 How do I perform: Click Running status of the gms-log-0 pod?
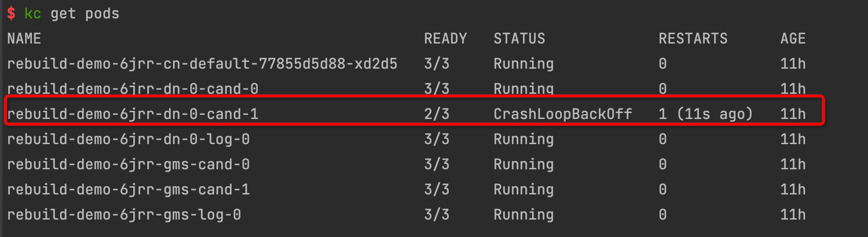point(524,215)
